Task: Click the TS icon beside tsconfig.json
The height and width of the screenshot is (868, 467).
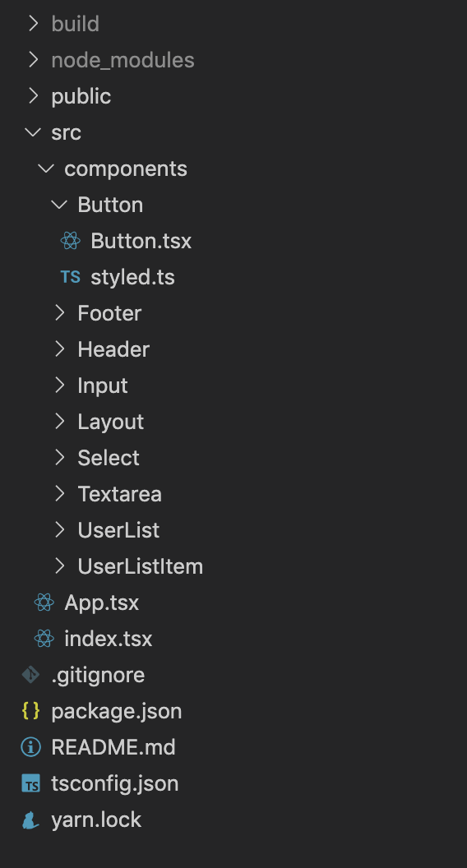Action: [x=30, y=783]
